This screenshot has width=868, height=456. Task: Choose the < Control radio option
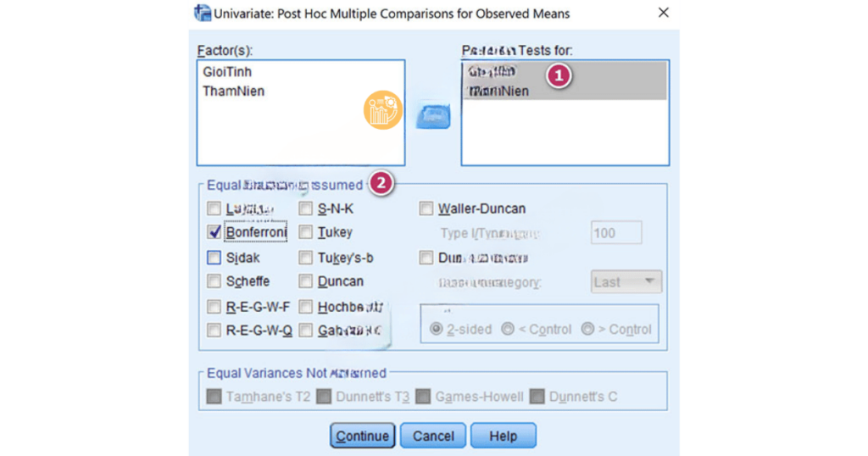click(508, 329)
